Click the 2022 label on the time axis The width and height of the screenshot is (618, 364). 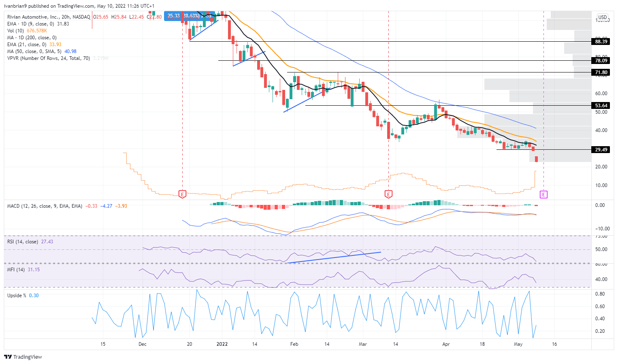[222, 343]
